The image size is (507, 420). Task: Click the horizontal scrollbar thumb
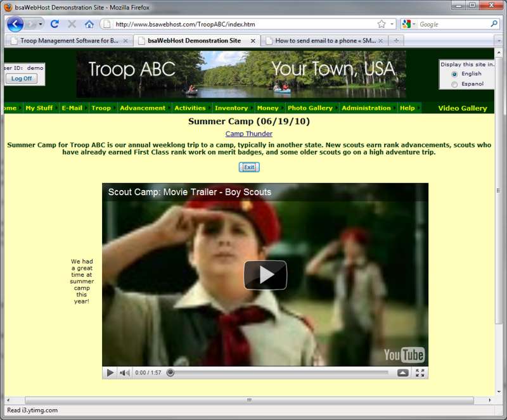pos(249,400)
